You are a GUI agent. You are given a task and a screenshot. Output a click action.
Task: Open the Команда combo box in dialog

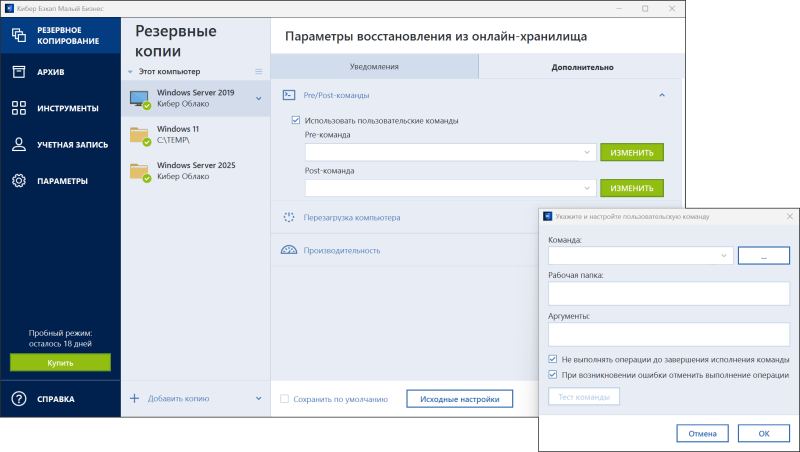724,256
